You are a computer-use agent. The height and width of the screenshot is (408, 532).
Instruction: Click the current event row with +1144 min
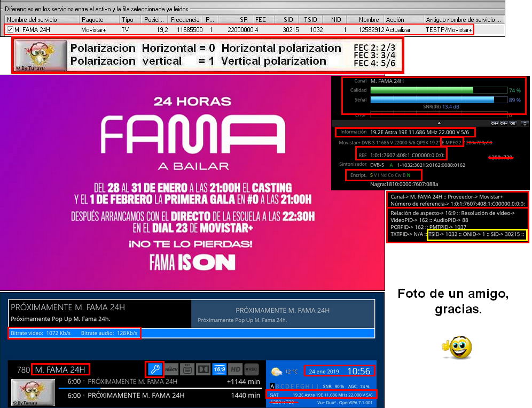(x=163, y=381)
